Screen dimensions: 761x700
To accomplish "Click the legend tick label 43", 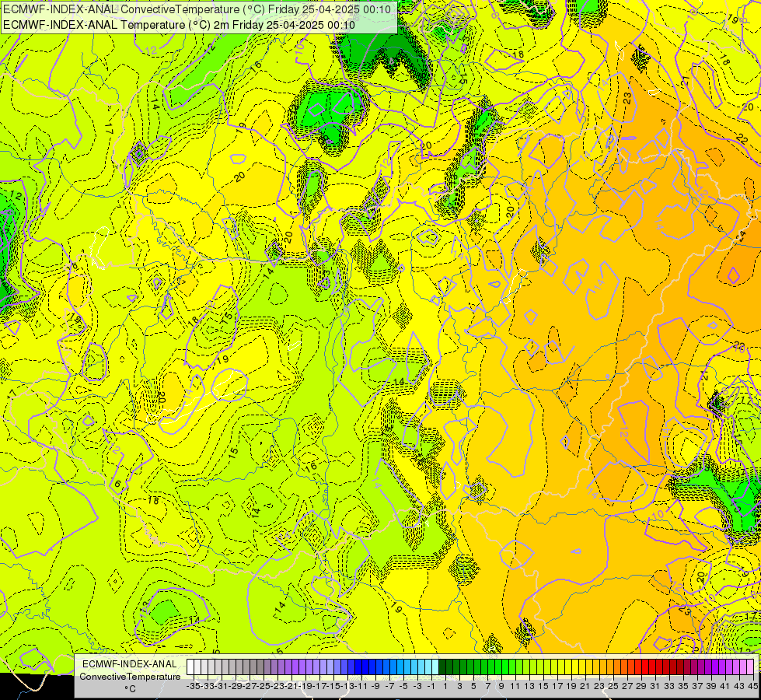I will (739, 686).
